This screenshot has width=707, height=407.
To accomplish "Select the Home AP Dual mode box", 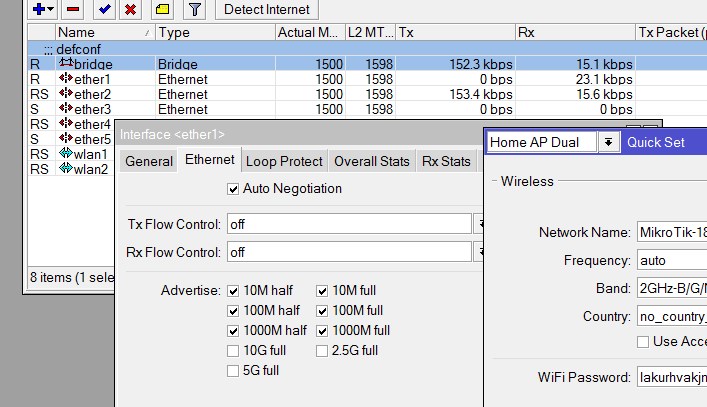I will click(x=542, y=142).
